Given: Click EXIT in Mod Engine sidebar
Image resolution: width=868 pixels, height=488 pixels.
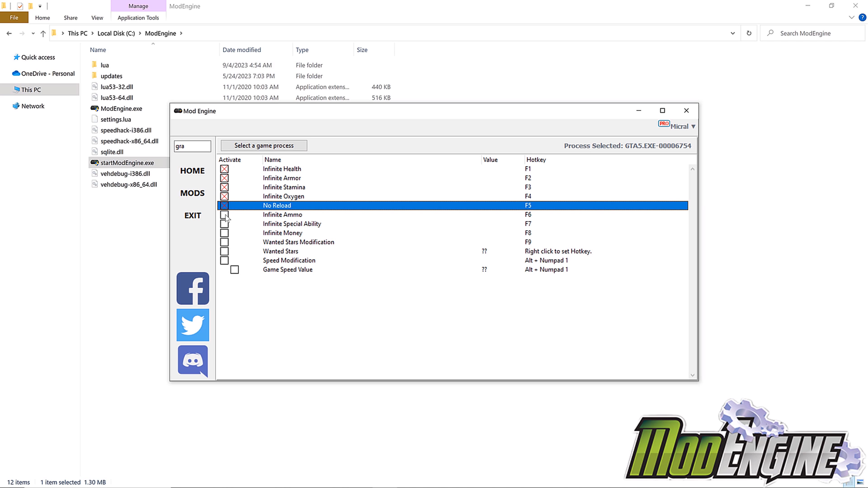Looking at the screenshot, I should (192, 216).
